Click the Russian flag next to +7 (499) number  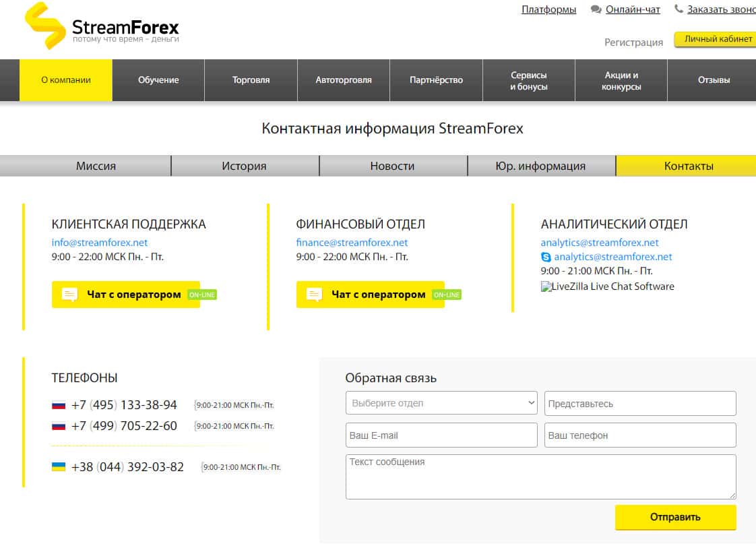[59, 426]
